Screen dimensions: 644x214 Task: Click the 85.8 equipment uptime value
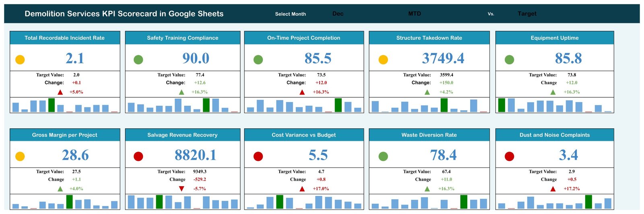tap(568, 58)
